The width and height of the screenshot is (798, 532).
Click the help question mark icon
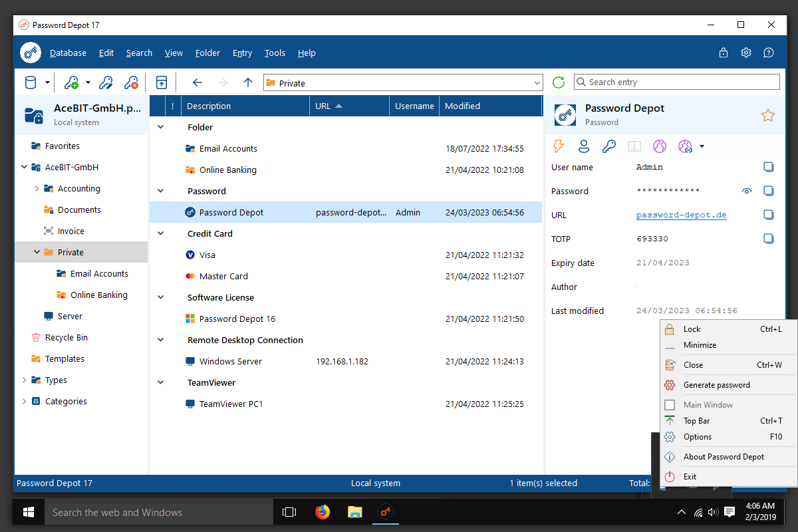pyautogui.click(x=769, y=53)
